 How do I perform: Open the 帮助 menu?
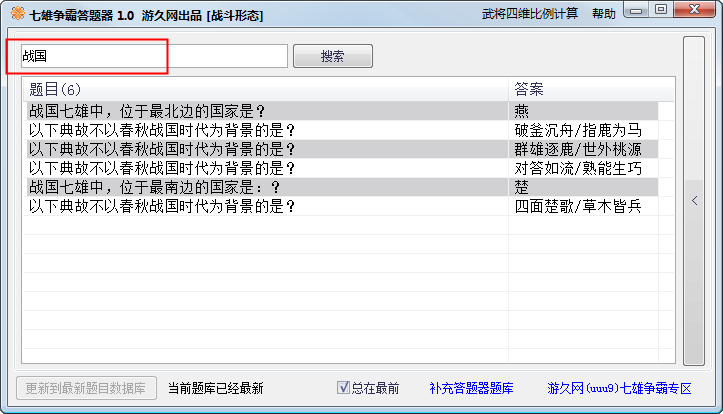[604, 14]
